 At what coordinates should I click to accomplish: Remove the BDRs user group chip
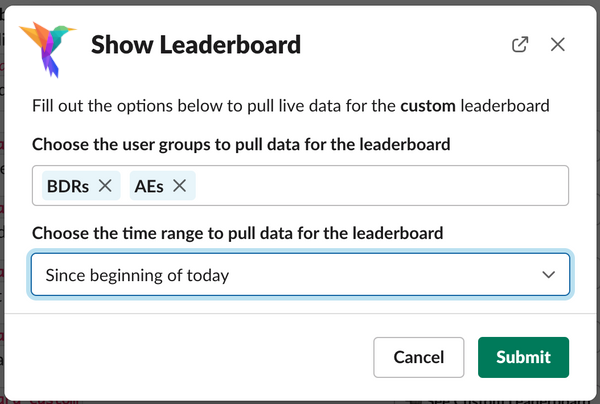pyautogui.click(x=105, y=186)
